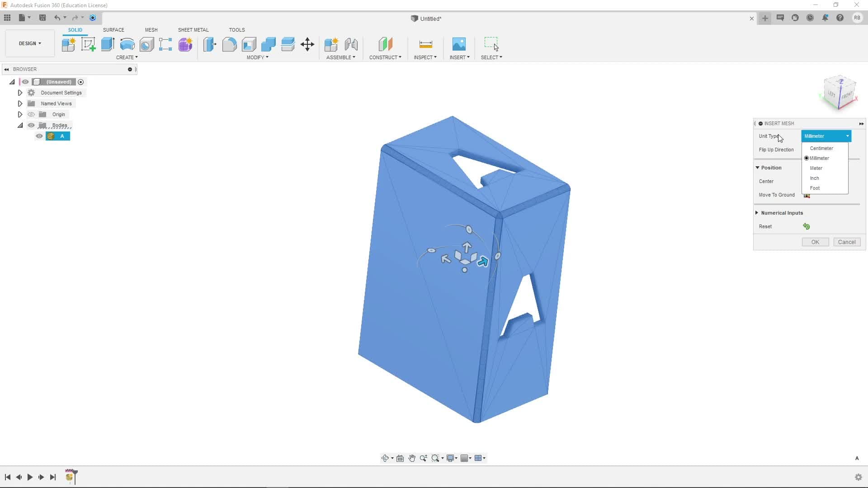This screenshot has width=868, height=488.
Task: Switch to the MESH tab
Action: point(151,30)
